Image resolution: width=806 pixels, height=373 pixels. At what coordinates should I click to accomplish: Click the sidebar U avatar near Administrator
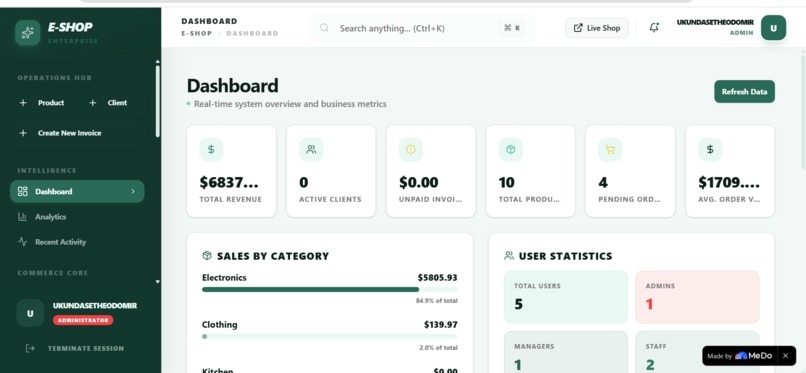tap(30, 313)
